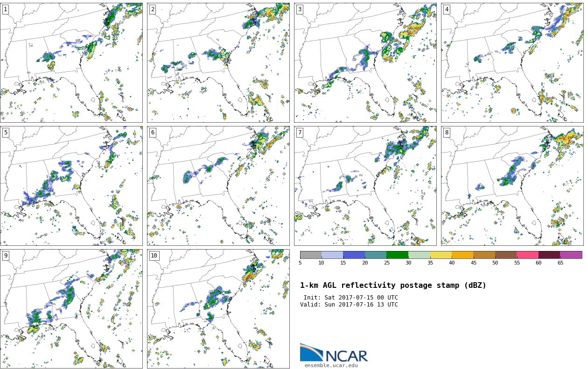588x369 pixels.
Task: Click the ensemble.ucar.edu text
Action: point(331,366)
